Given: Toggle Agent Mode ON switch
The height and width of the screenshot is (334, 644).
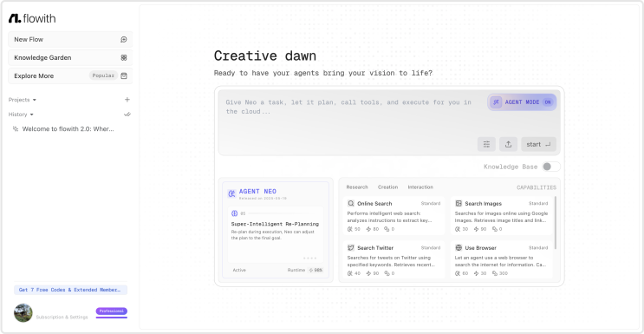Looking at the screenshot, I should coord(547,102).
